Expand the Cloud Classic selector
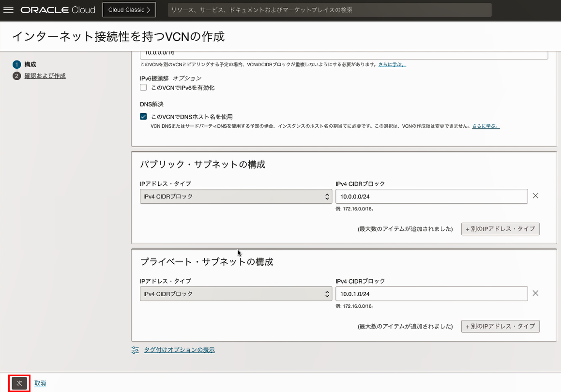Image resolution: width=561 pixels, height=392 pixels. click(x=129, y=9)
